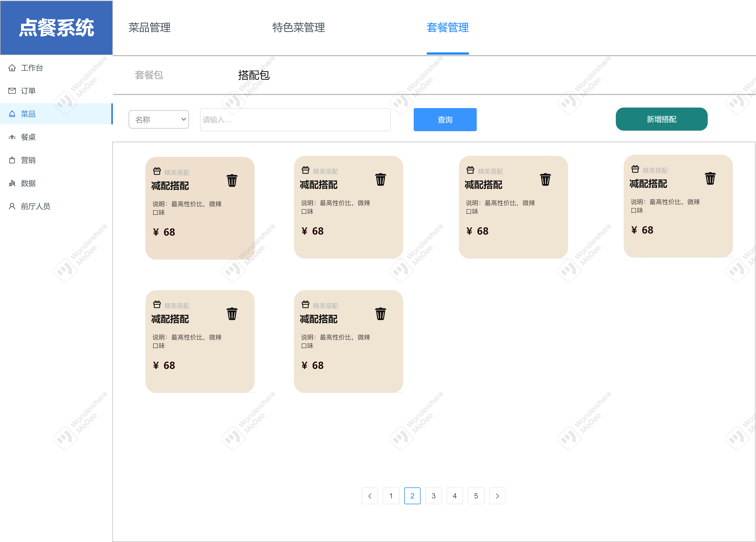Click the 请输入 search input field

(x=295, y=120)
